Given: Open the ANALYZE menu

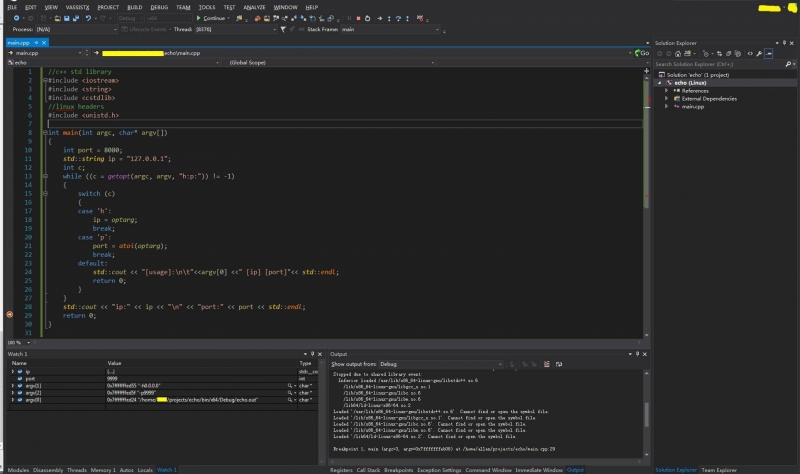Looking at the screenshot, I should pos(254,7).
